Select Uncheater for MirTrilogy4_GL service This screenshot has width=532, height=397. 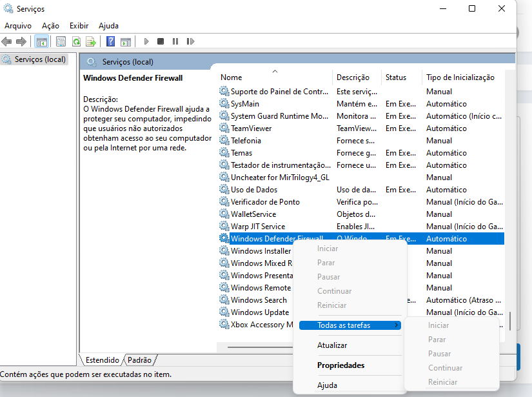[361, 178]
